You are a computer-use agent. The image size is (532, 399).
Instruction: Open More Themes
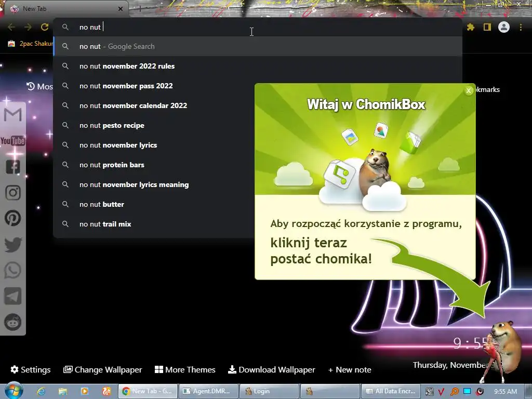click(185, 369)
